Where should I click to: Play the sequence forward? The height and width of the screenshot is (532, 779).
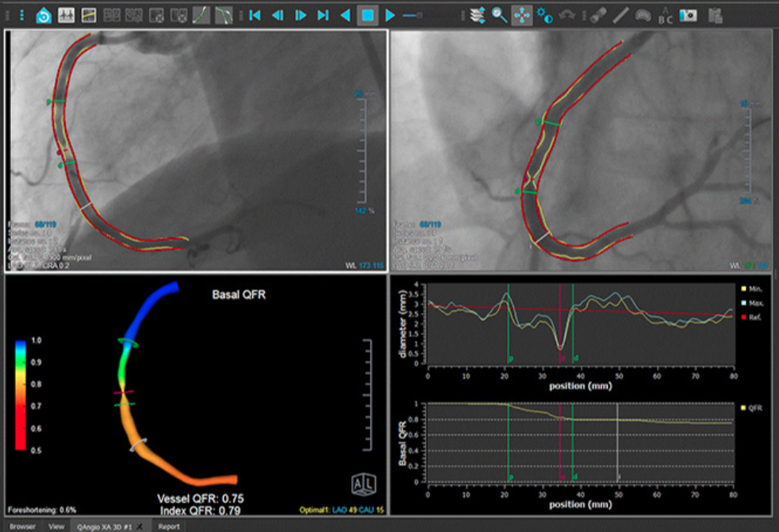(390, 15)
